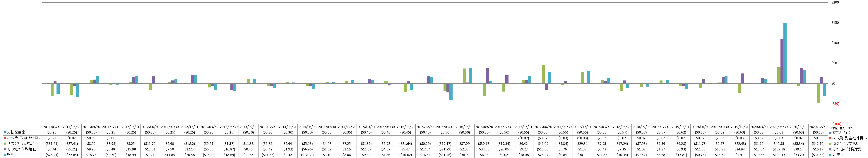868x158 pixels.
Task: Click the purple 2020/06/30 other-financing bar
Action: coord(782,61)
